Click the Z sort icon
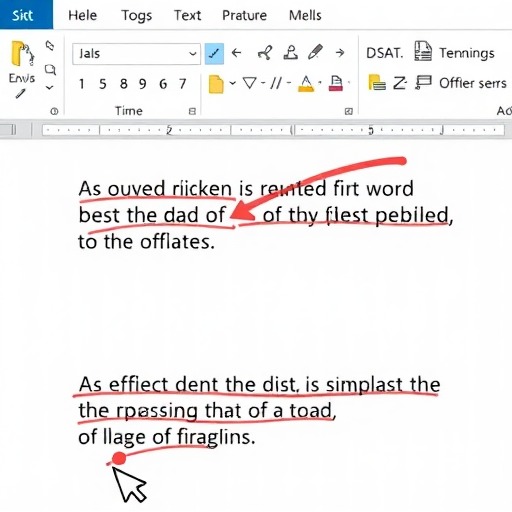The image size is (512, 512). click(x=399, y=83)
